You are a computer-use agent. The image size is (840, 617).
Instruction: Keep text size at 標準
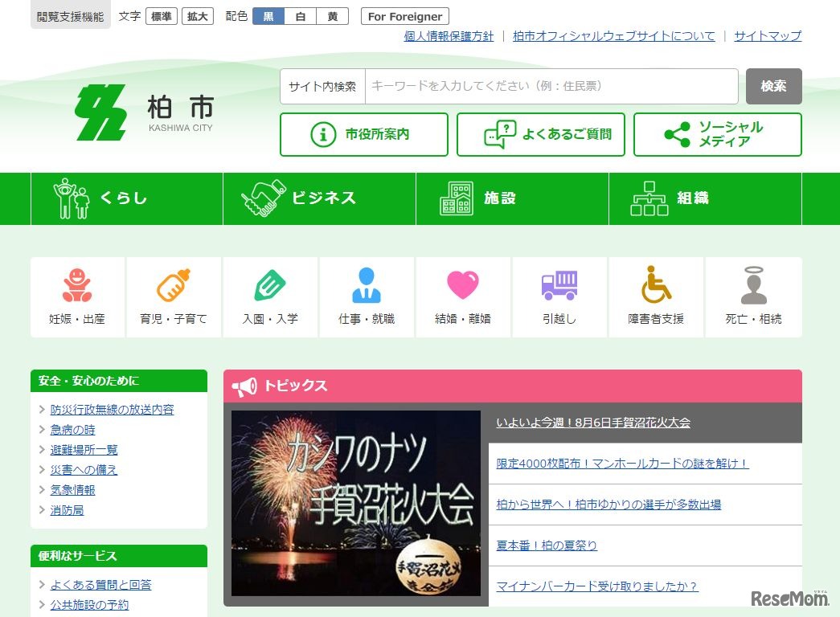161,15
